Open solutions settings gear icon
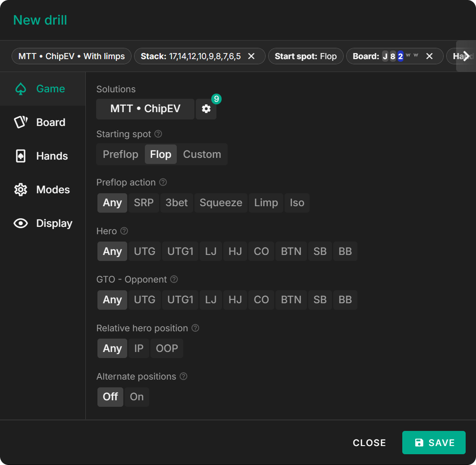The width and height of the screenshot is (476, 465). pyautogui.click(x=206, y=109)
